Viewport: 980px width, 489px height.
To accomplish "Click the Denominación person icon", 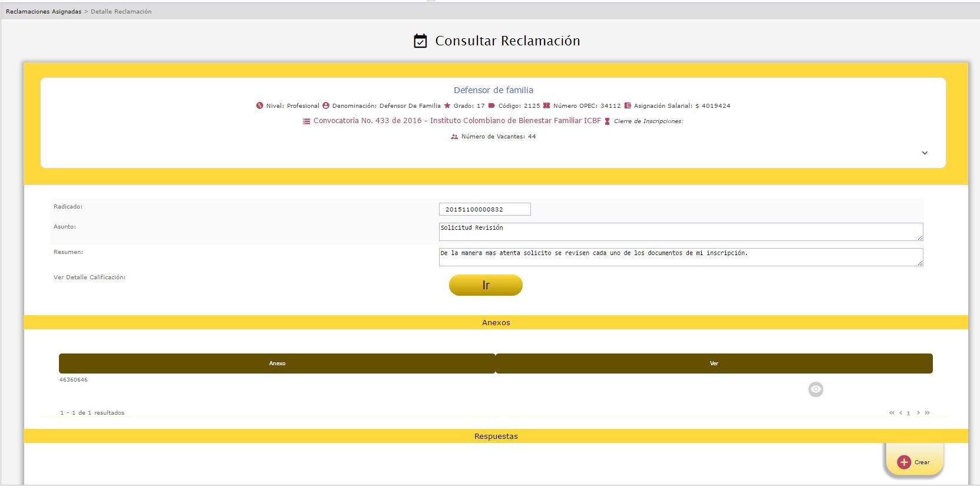I will tap(326, 106).
